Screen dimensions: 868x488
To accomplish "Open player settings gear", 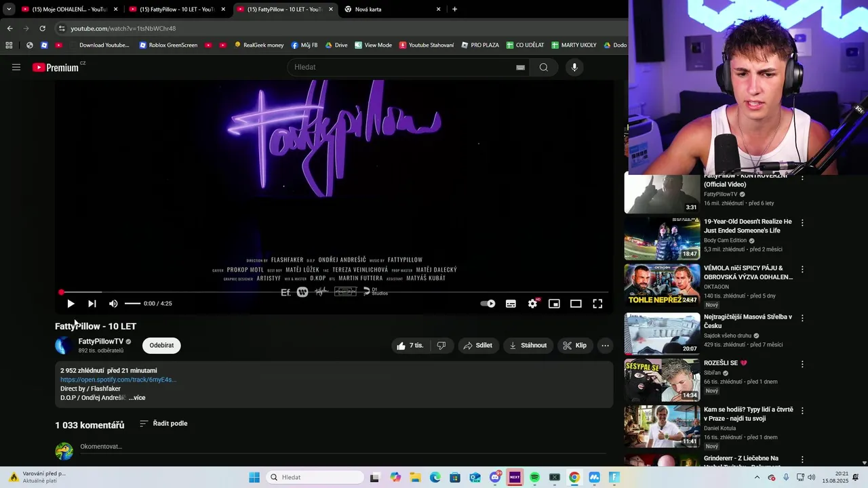I will coord(533,304).
